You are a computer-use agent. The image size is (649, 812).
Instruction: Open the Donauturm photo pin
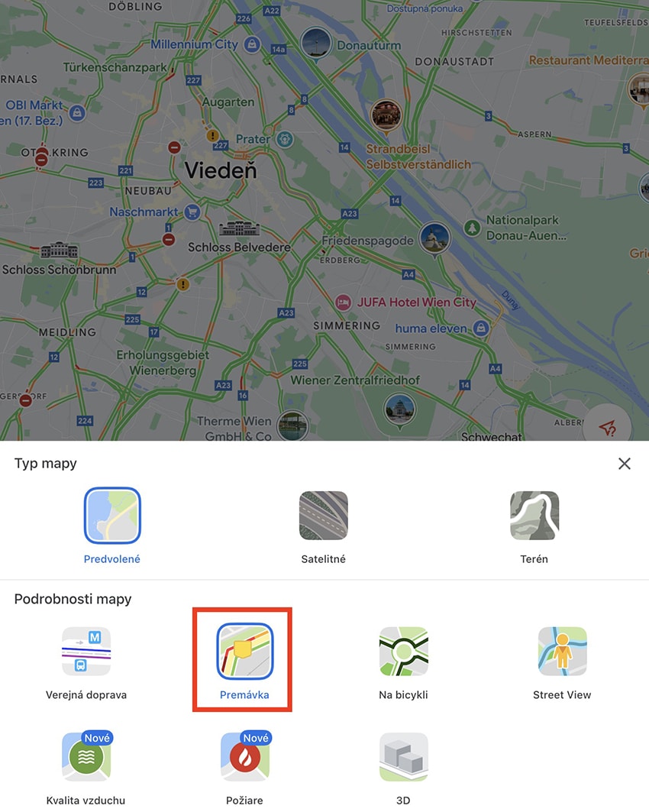pos(315,44)
